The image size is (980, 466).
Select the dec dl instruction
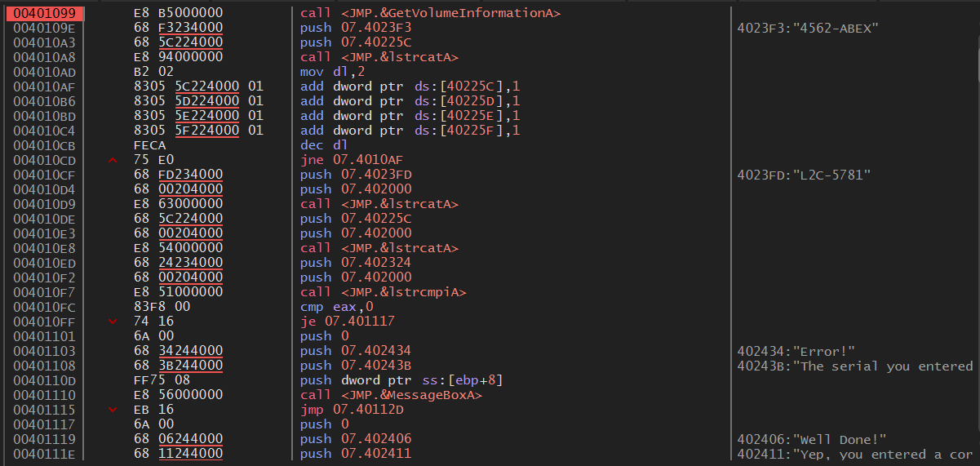coord(325,145)
